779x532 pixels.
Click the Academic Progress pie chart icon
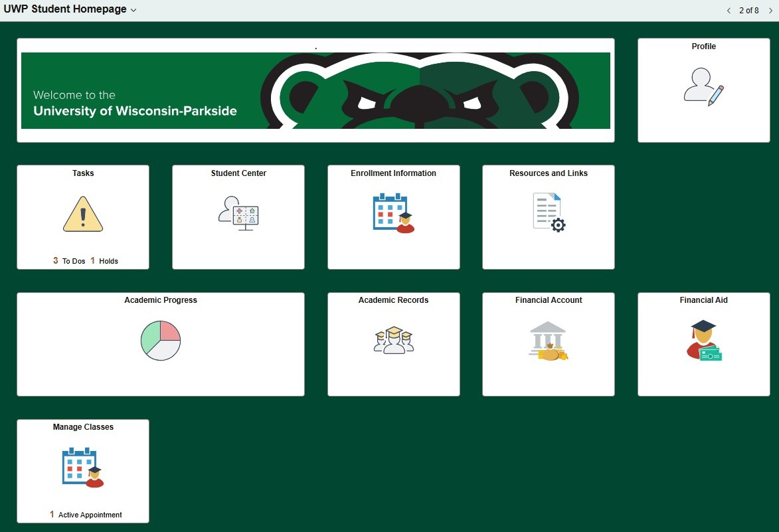[x=161, y=340]
